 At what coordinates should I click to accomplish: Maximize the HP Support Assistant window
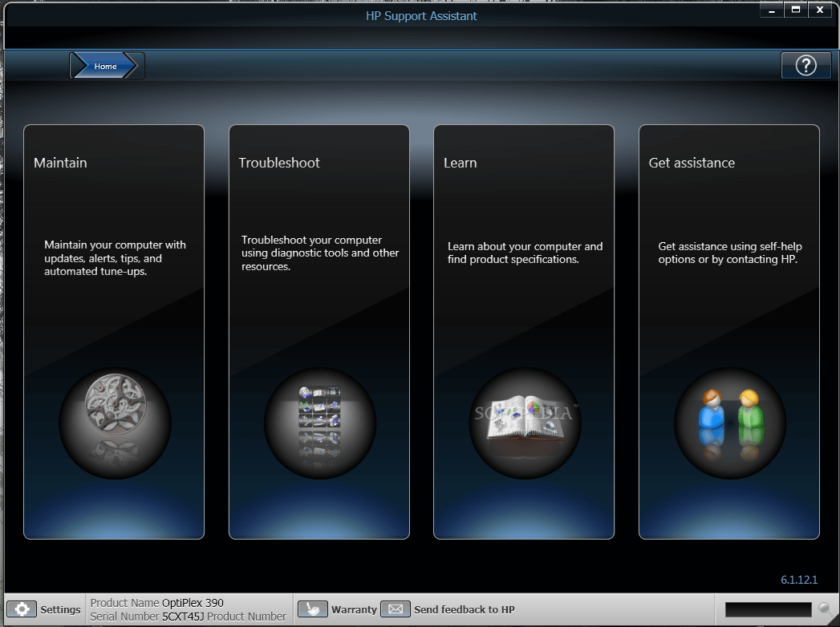(796, 10)
